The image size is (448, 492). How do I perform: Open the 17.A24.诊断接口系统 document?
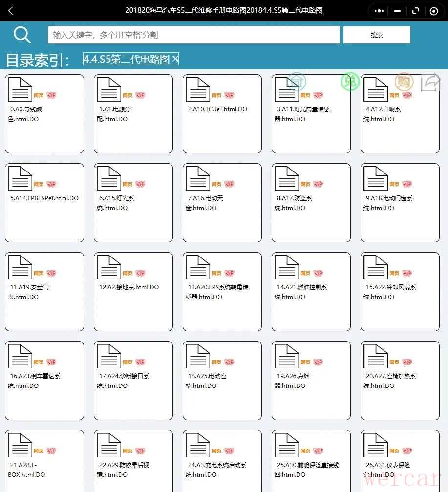[x=133, y=381]
